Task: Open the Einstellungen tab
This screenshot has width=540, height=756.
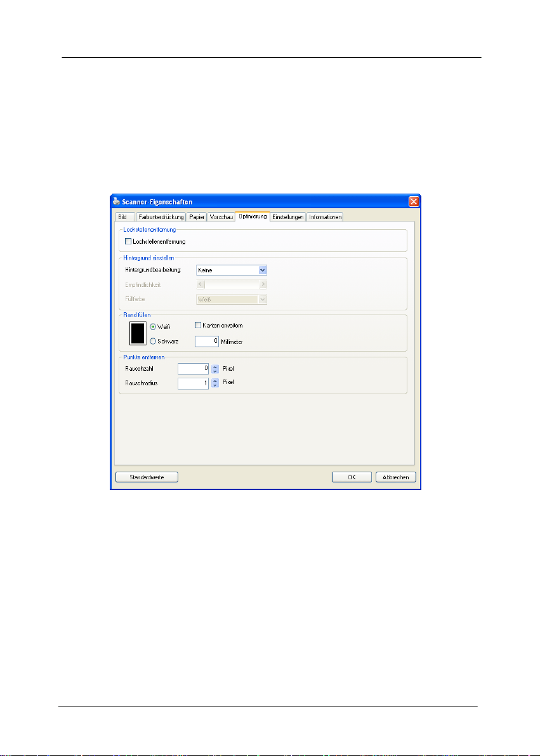Action: pos(288,217)
